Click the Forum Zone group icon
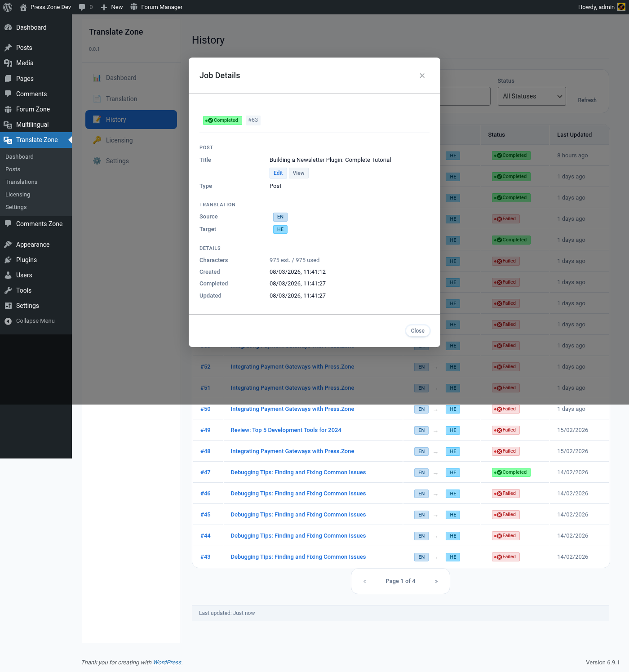629x672 pixels. click(x=8, y=109)
